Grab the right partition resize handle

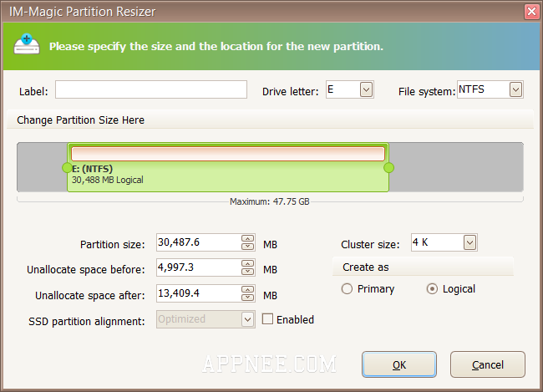click(x=389, y=168)
